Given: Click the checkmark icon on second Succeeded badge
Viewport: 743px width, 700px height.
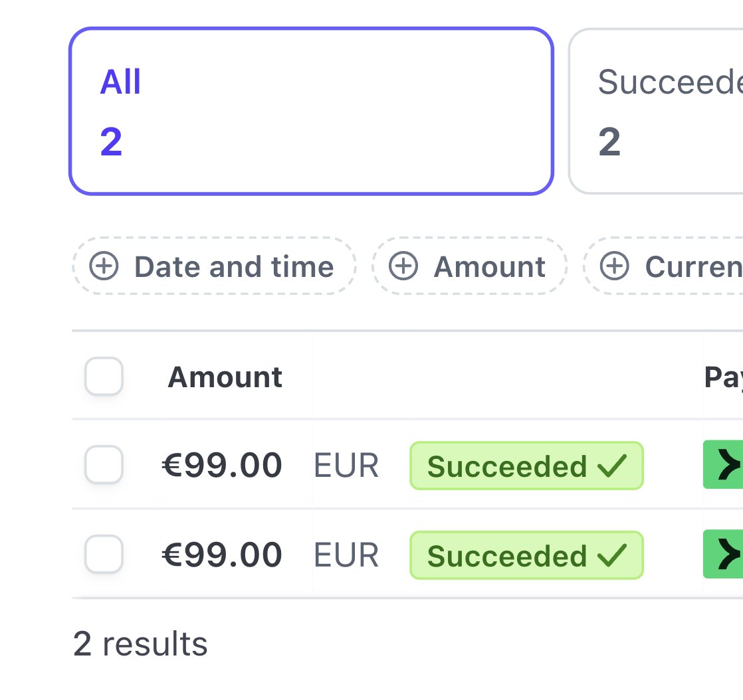Looking at the screenshot, I should pos(613,555).
